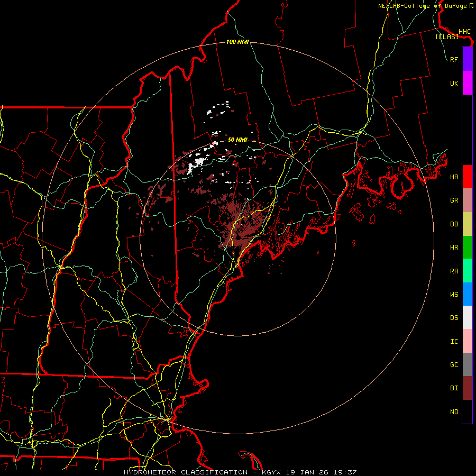Click the gray GC color swatch
Image resolution: width=476 pixels, height=476 pixels.
[x=467, y=364]
